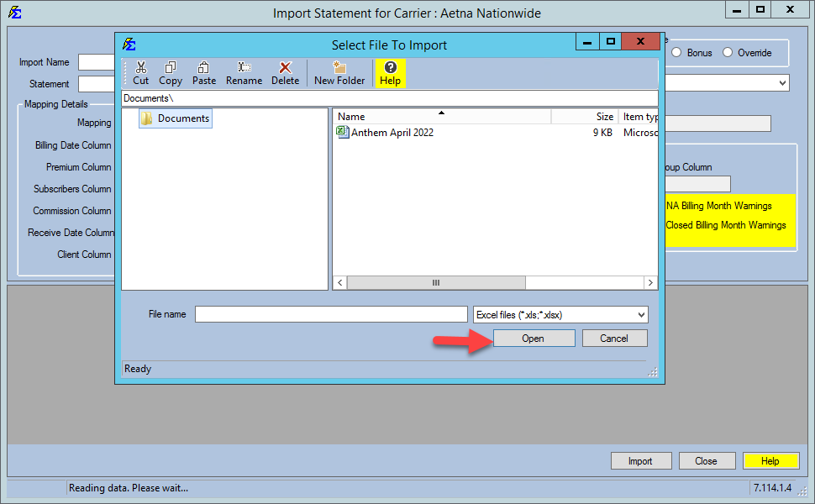Click the Import button at bottom
The height and width of the screenshot is (504, 815).
coord(640,461)
